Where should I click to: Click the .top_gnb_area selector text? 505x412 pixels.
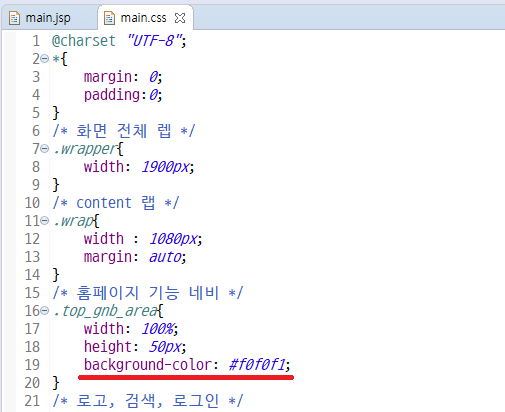(x=105, y=311)
